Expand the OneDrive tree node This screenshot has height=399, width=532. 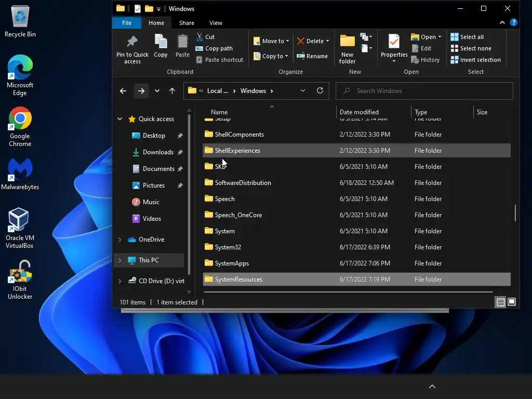pyautogui.click(x=120, y=240)
